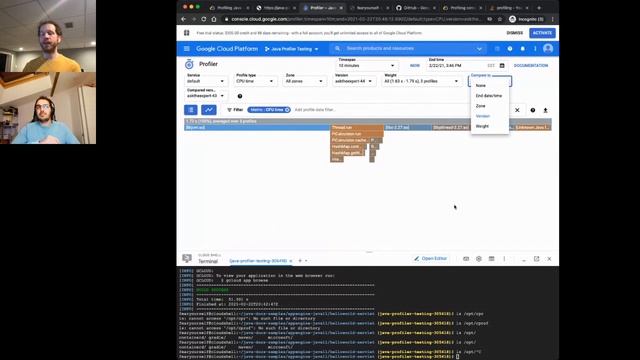Open the user account avatar
Viewport: 640px width, 360px height.
(x=548, y=49)
